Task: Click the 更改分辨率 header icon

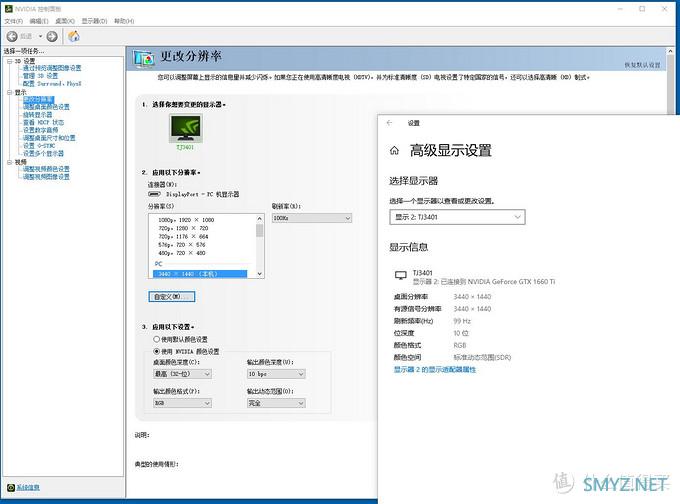Action: click(x=144, y=58)
